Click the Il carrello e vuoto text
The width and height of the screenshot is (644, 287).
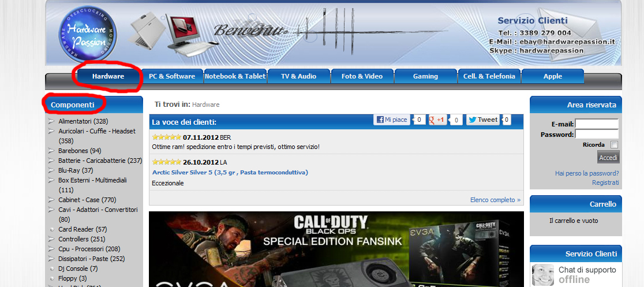tap(574, 221)
